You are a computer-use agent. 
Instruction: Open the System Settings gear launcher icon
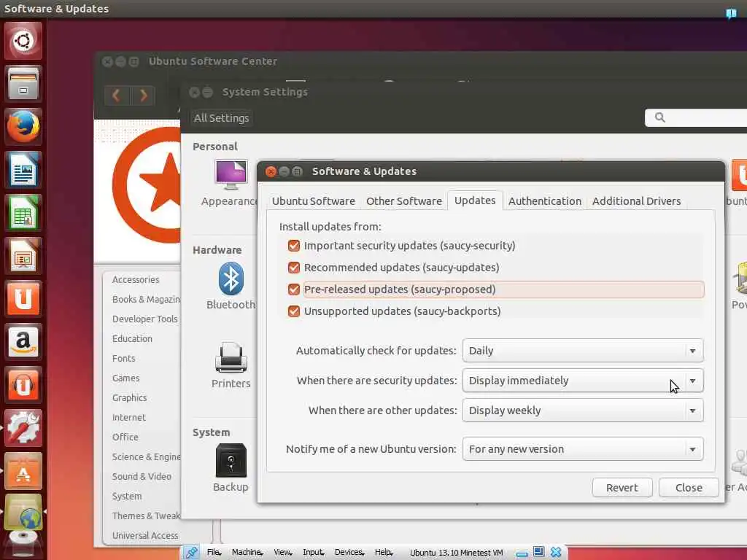23,427
